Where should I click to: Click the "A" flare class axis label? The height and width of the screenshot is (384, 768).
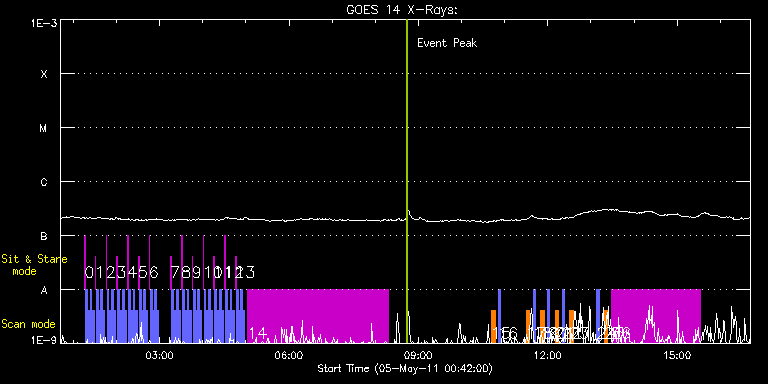(x=44, y=290)
